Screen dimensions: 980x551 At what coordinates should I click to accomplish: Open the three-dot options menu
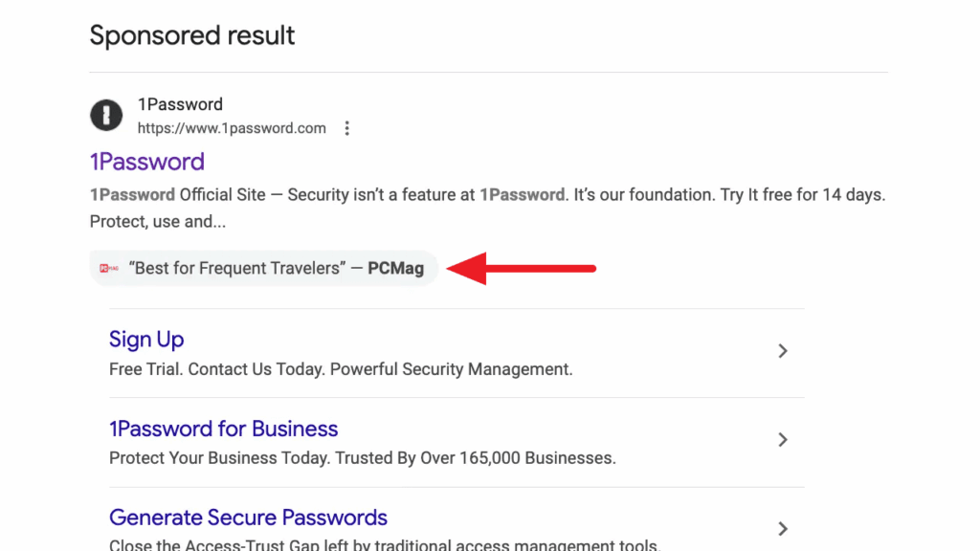346,127
